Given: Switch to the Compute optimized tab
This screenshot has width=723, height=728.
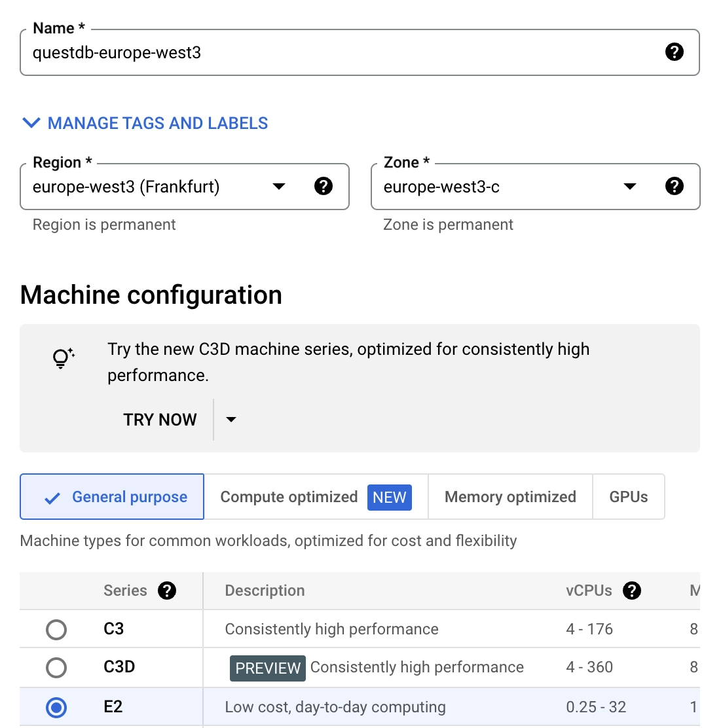Looking at the screenshot, I should tap(289, 497).
